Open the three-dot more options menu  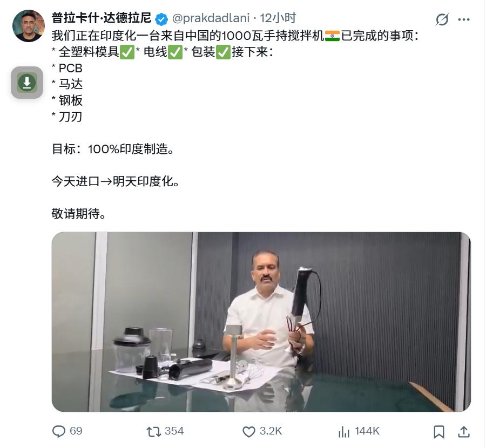(x=464, y=19)
